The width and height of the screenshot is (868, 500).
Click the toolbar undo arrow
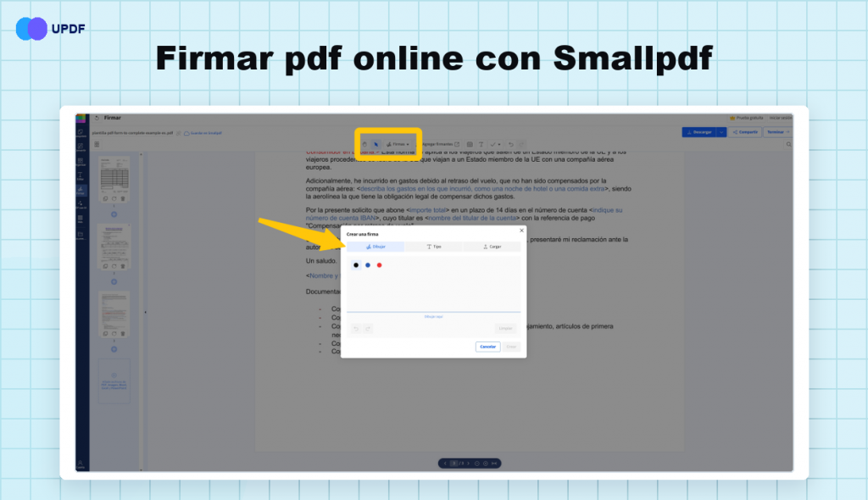[510, 145]
